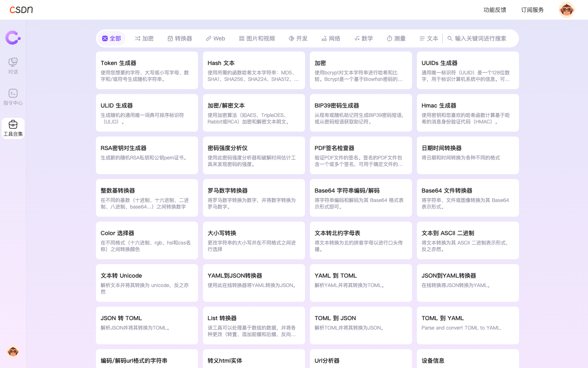588x368 pixels.
Task: Open the 对话 chat icon in sidebar
Action: pos(13,66)
